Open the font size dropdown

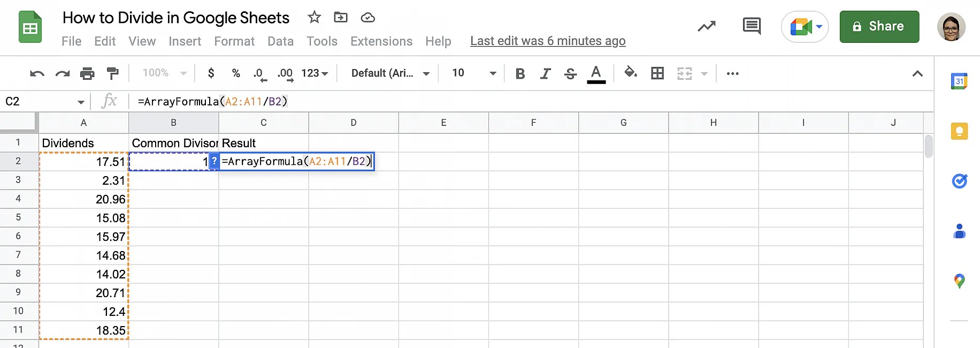tap(473, 73)
